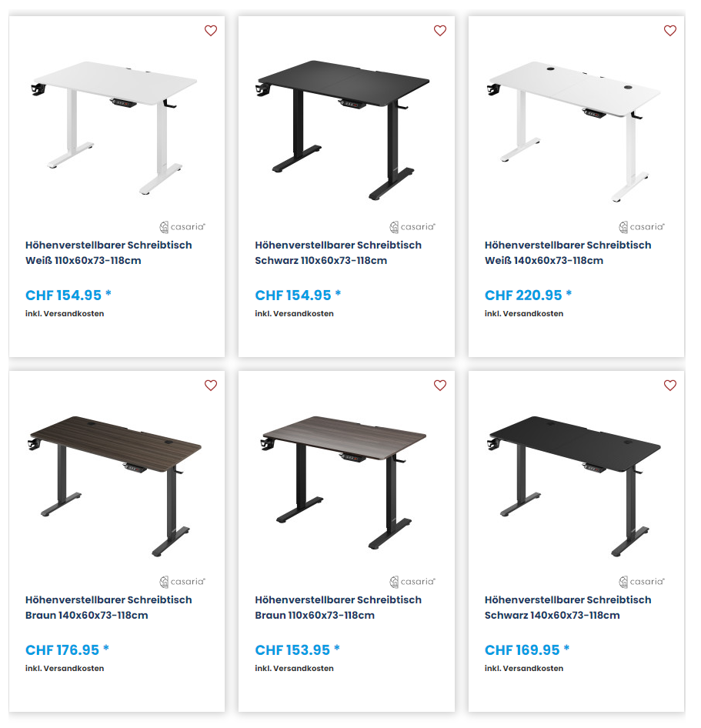Open 'Schreibtisch Schwarz 110x60x73-118cm' product link
This screenshot has width=701, height=728.
pyautogui.click(x=338, y=252)
